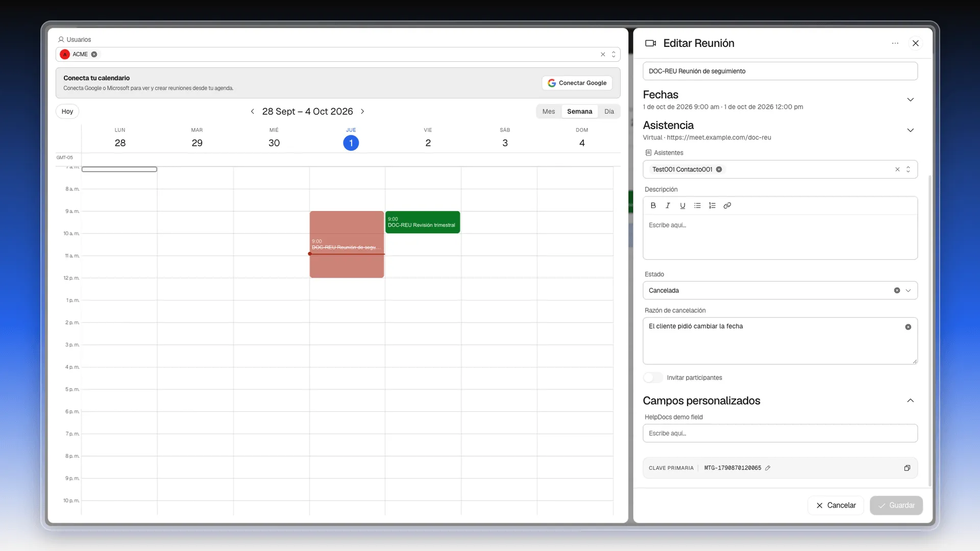Insert numbered list in description

(x=712, y=206)
